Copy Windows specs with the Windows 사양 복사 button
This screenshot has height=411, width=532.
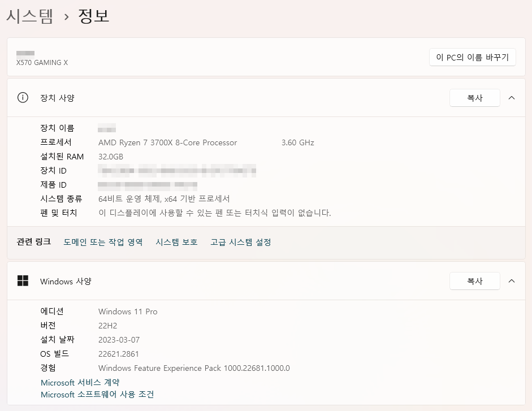pos(475,281)
